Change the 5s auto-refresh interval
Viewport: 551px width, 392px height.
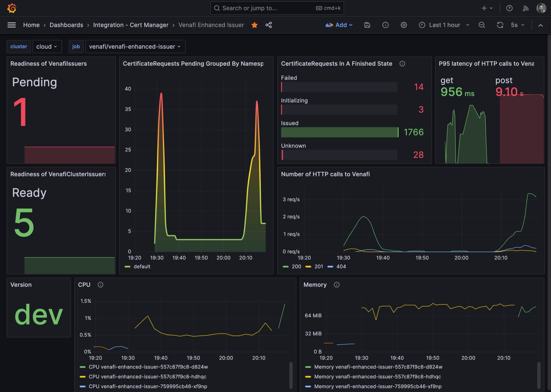tap(517, 25)
